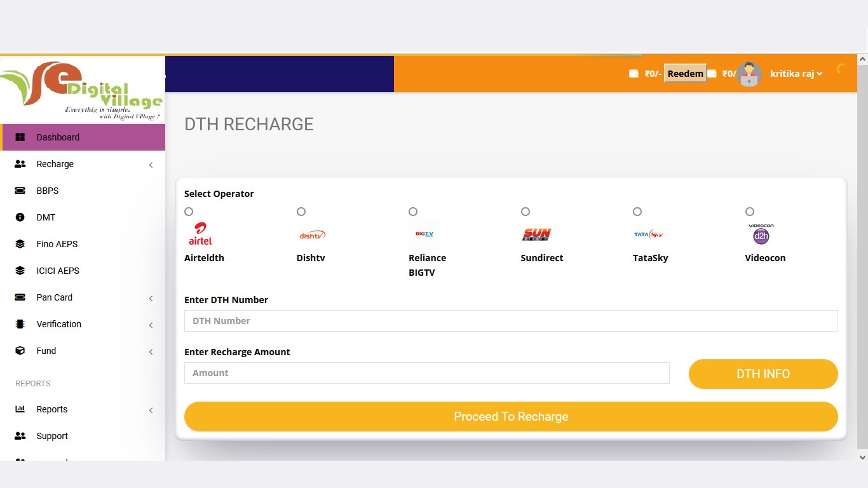Click the Dashboard grid icon
Viewport: 868px width, 488px height.
[20, 137]
